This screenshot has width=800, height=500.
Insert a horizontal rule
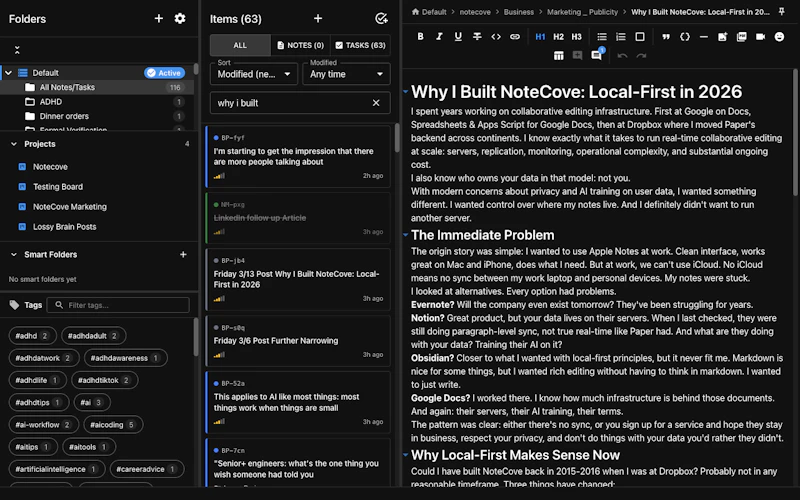[704, 36]
